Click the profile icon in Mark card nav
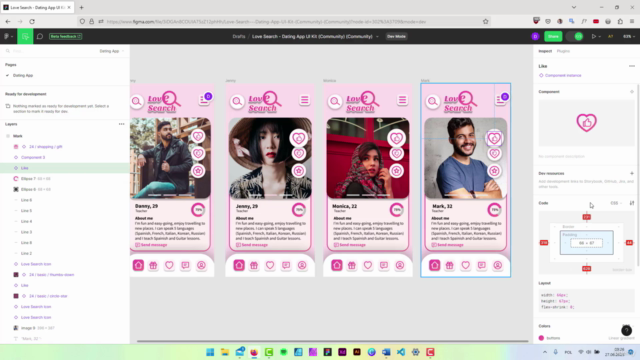640x360 pixels. coord(498,265)
